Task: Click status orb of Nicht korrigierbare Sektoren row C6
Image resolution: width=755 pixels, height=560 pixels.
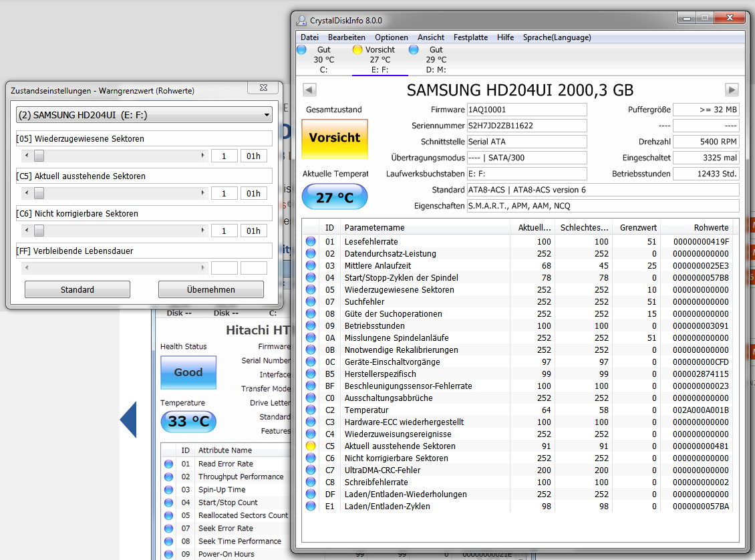Action: pyautogui.click(x=311, y=458)
